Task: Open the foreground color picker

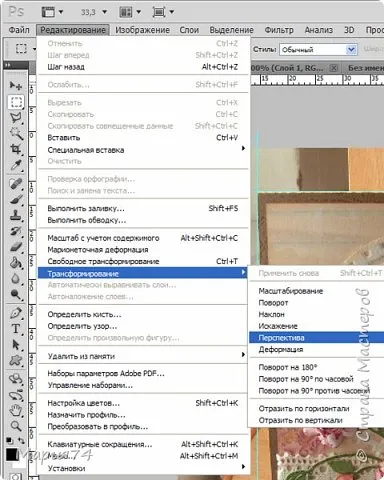Action: tap(11, 455)
